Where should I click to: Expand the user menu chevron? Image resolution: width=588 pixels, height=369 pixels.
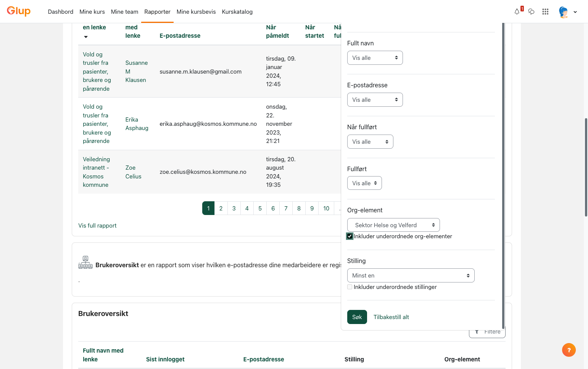pyautogui.click(x=575, y=12)
